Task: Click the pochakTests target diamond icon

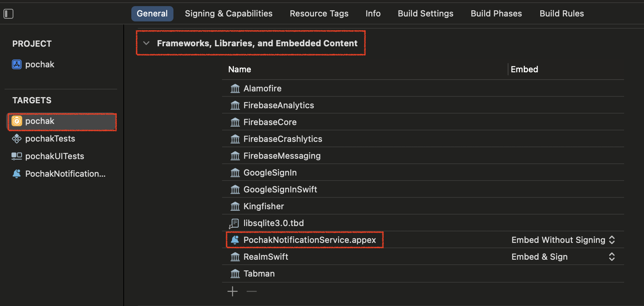Action: pyautogui.click(x=16, y=138)
